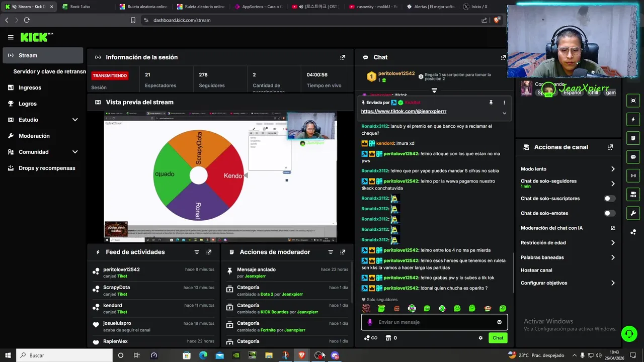Viewport: 644px width, 362px height.
Task: Open Brave browser from the taskbar
Action: [x=302, y=355]
